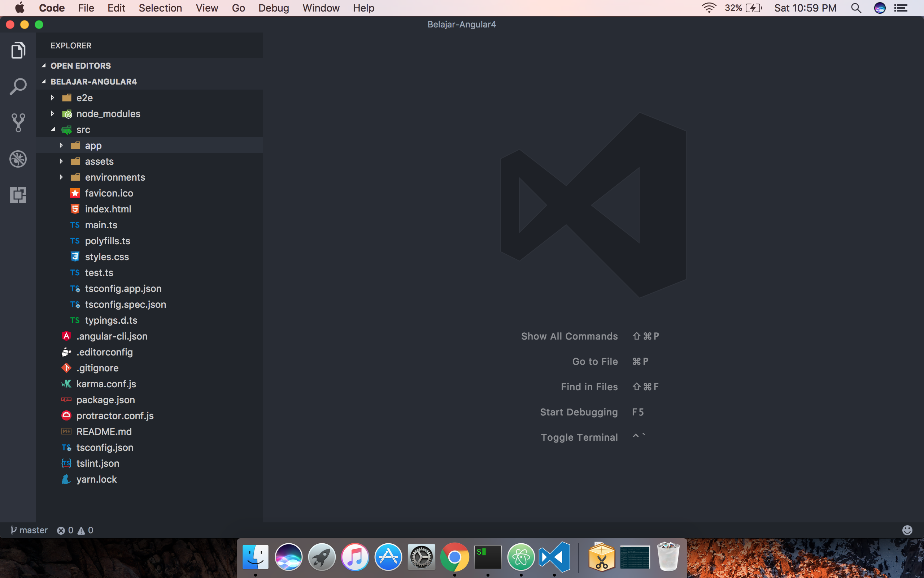The width and height of the screenshot is (924, 578).
Task: Open the Trash in the dock
Action: [x=668, y=557]
